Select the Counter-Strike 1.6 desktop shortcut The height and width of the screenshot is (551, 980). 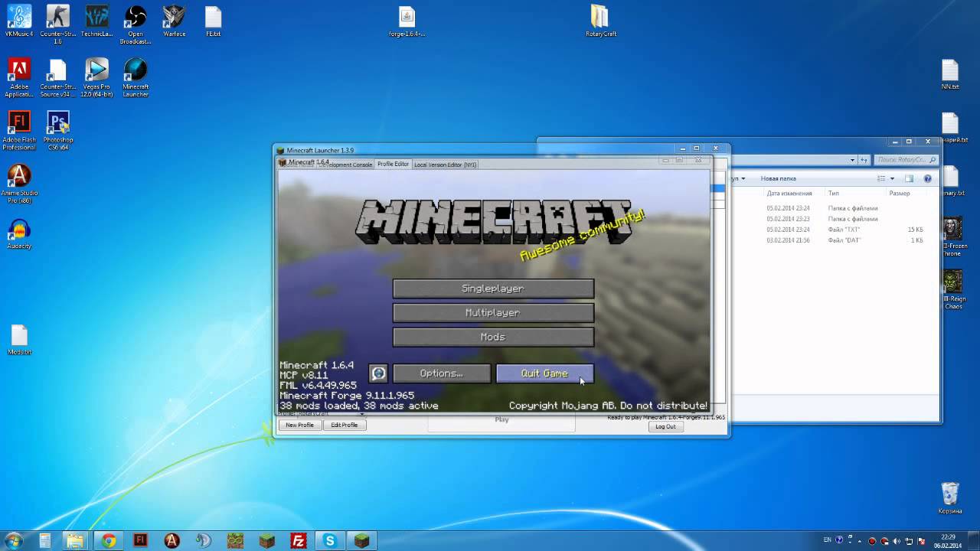tap(57, 24)
